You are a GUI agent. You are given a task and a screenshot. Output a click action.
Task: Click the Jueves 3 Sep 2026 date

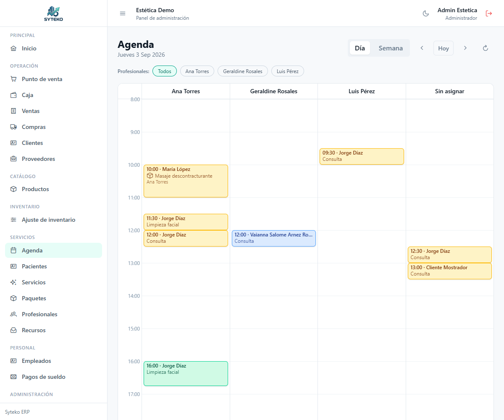141,55
